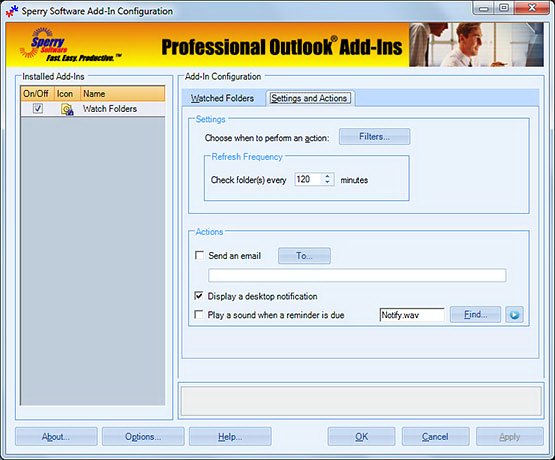Click the To... recipients button
Screen dimensions: 555x460
304,255
